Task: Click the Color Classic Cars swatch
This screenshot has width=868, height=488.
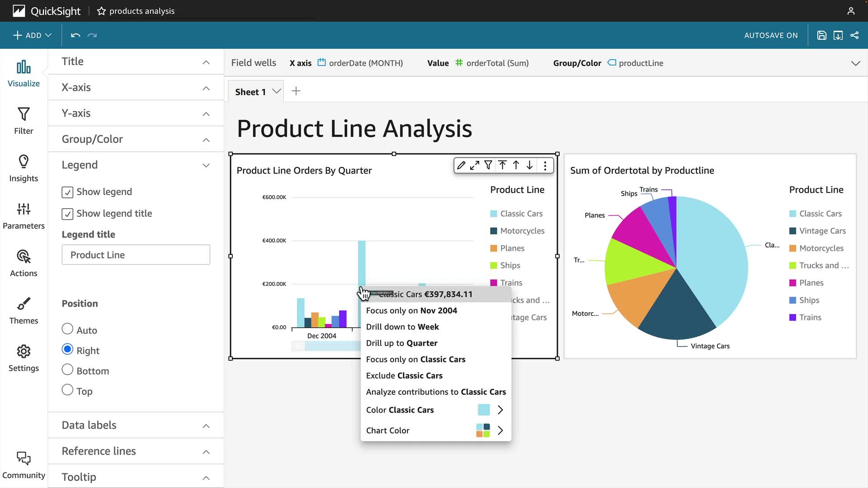Action: click(483, 410)
